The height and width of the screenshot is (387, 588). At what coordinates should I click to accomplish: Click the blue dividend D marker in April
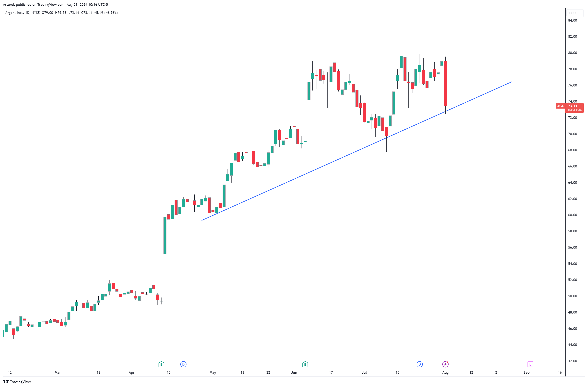183,364
